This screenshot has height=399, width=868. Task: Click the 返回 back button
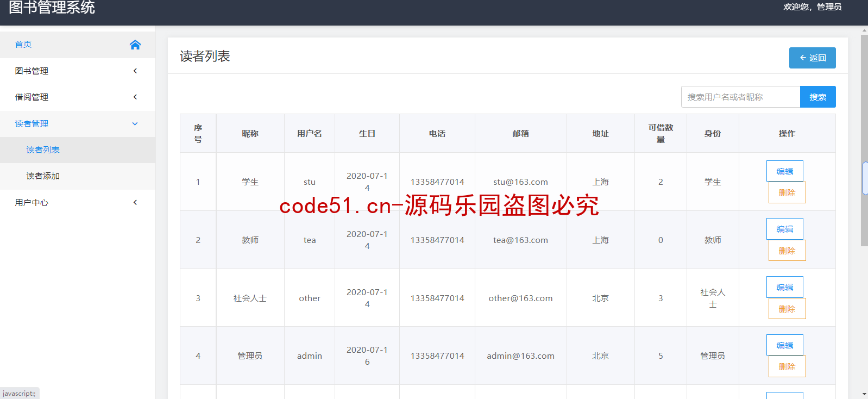[812, 58]
